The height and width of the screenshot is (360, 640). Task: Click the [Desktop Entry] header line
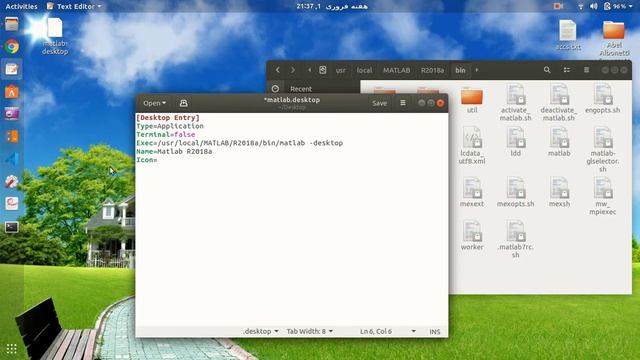click(x=168, y=118)
